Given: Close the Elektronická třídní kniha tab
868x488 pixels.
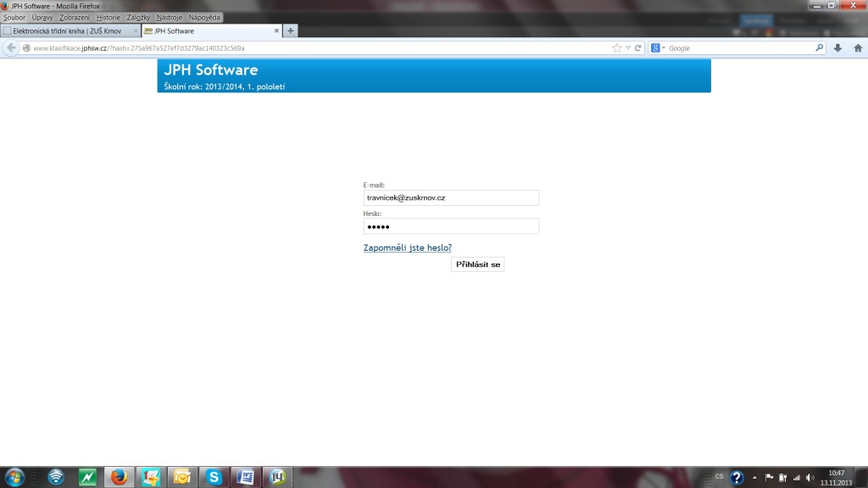Looking at the screenshot, I should pos(135,31).
